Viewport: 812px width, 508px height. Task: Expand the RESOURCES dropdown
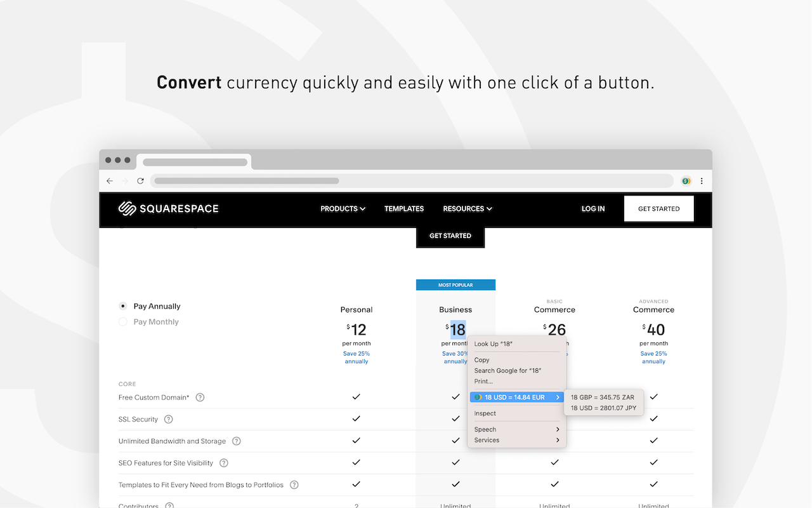(467, 208)
